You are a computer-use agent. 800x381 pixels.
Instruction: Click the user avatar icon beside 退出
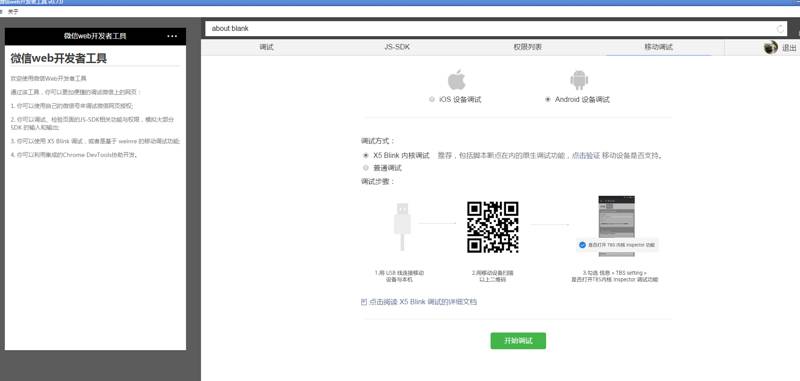coord(770,47)
